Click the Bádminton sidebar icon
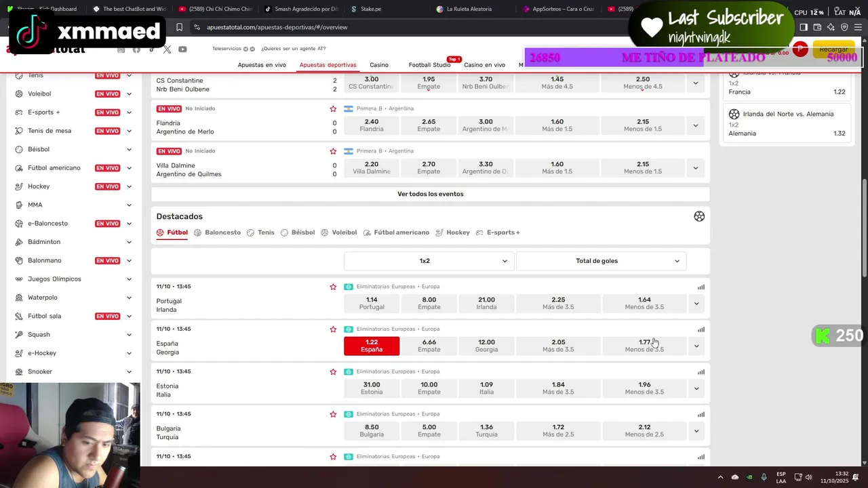The width and height of the screenshot is (868, 488). [19, 242]
